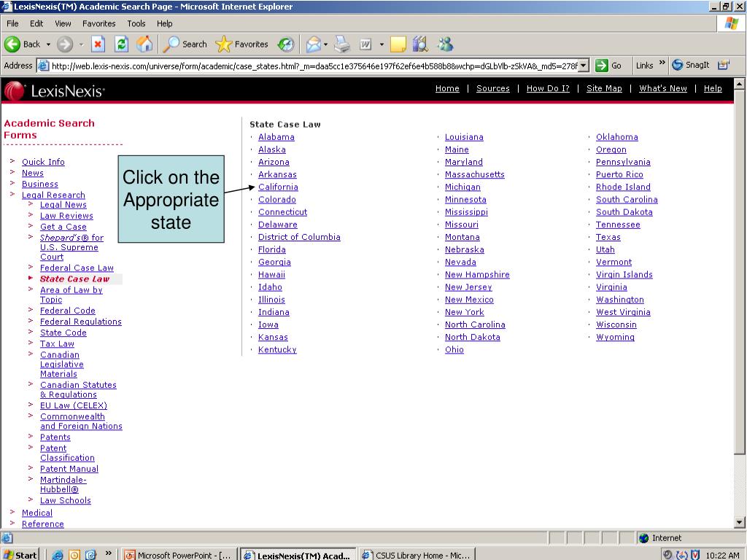This screenshot has height=560, width=747.
Task: Open the Help menu
Action: 164,23
